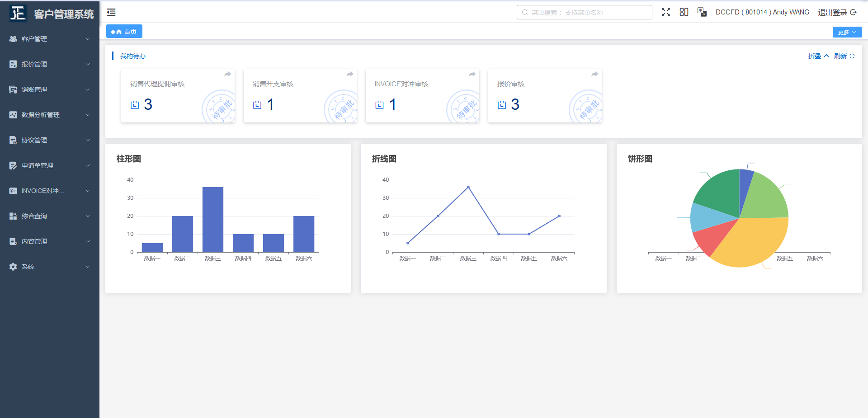Click the 退出登录 logout link
This screenshot has height=418, width=868.
coord(837,12)
